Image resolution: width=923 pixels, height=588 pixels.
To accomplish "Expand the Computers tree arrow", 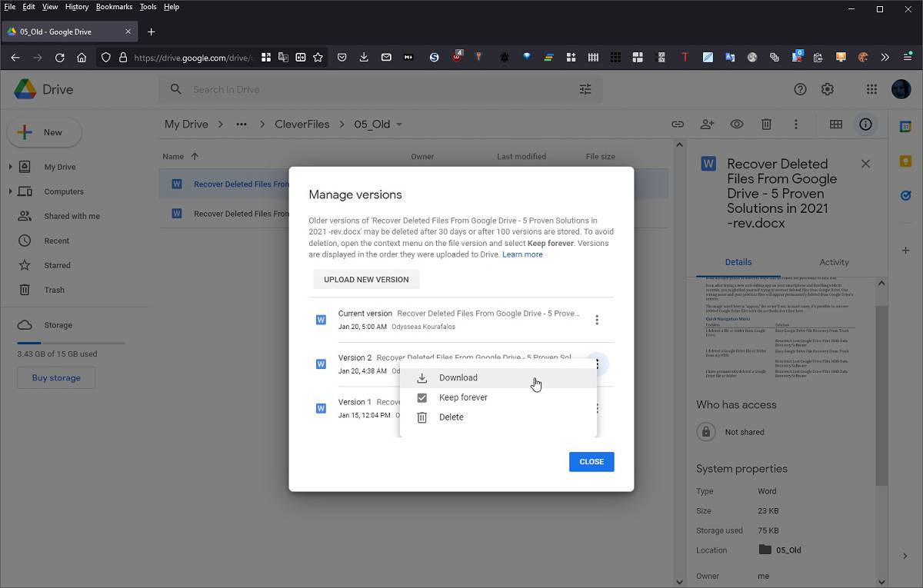I will [x=10, y=191].
